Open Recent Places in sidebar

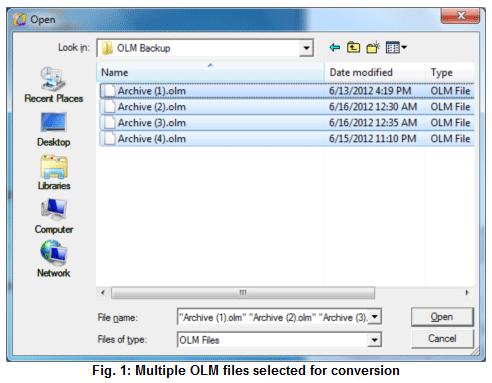pos(53,84)
